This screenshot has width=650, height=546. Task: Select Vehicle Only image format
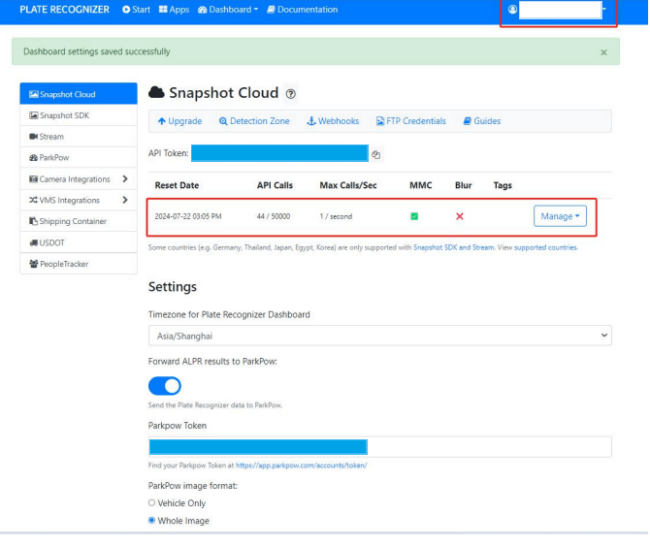152,503
